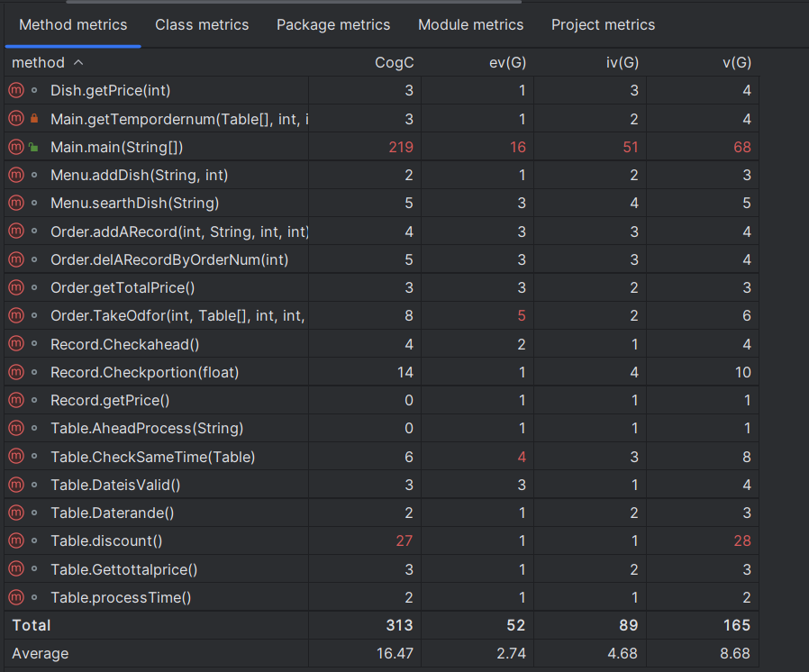Click the CogC value 219 cell
Screen dimensions: 809x672
click(x=400, y=147)
